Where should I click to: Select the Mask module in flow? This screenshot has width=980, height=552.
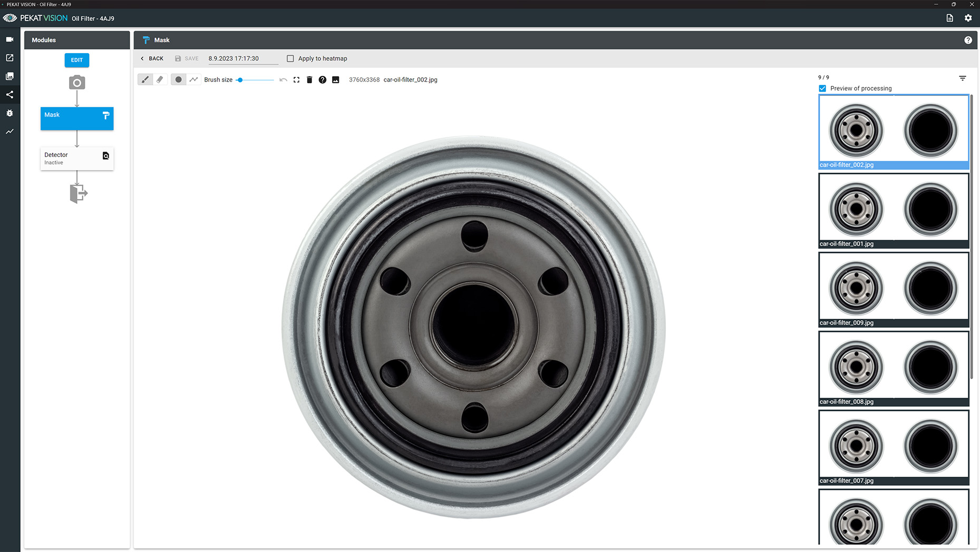[x=77, y=119]
